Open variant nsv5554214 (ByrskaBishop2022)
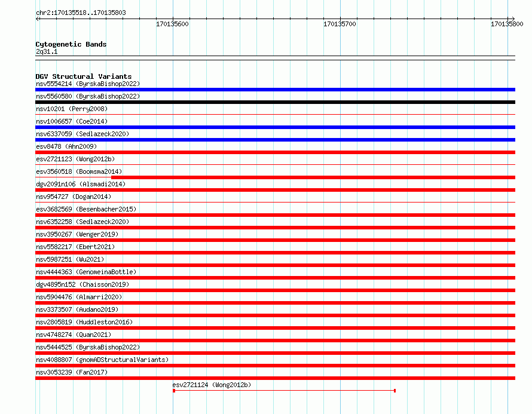 (88, 84)
